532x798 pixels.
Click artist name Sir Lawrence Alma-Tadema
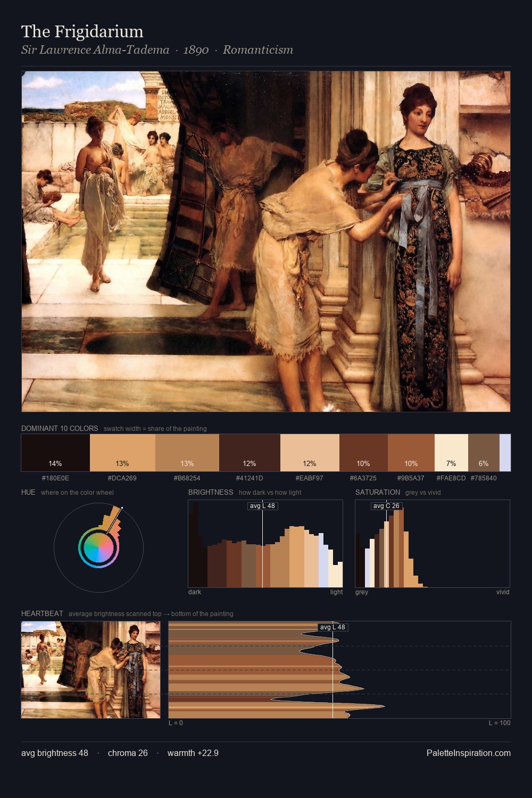tap(95, 50)
